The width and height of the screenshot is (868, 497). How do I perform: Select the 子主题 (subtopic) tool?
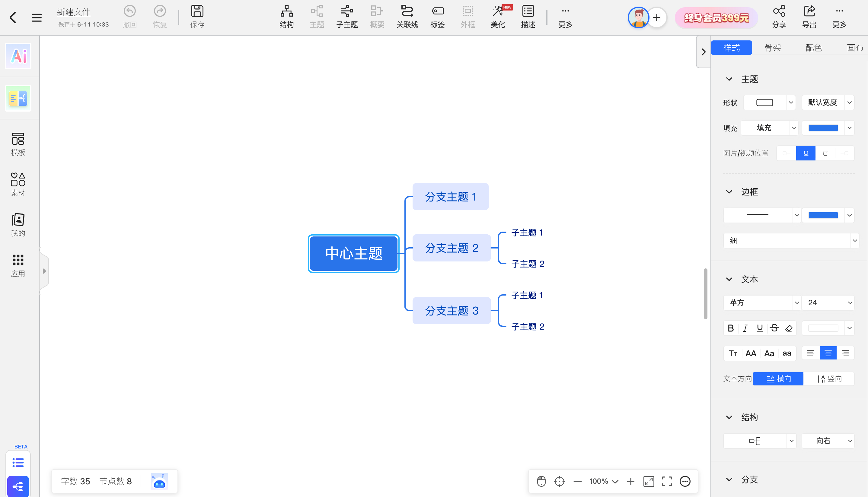coord(346,16)
